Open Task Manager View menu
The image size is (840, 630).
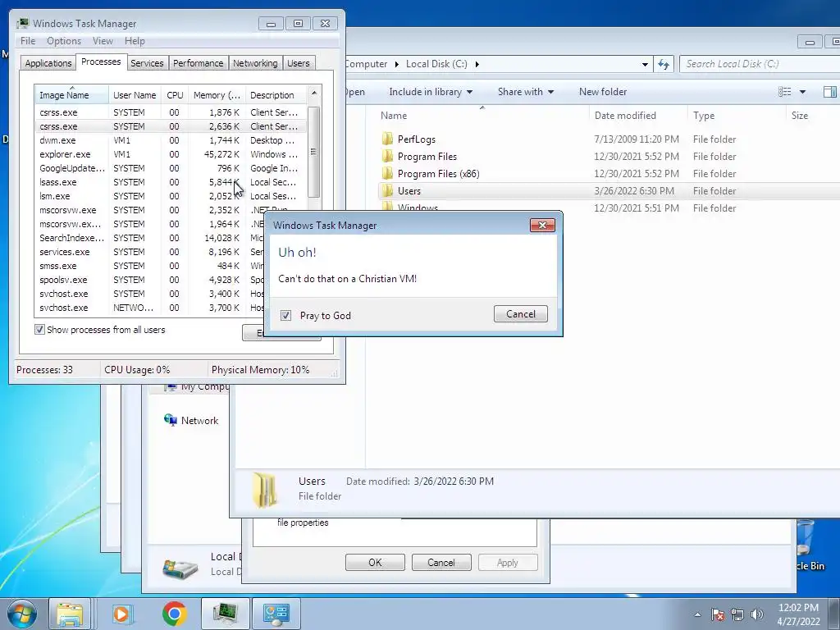pyautogui.click(x=103, y=41)
